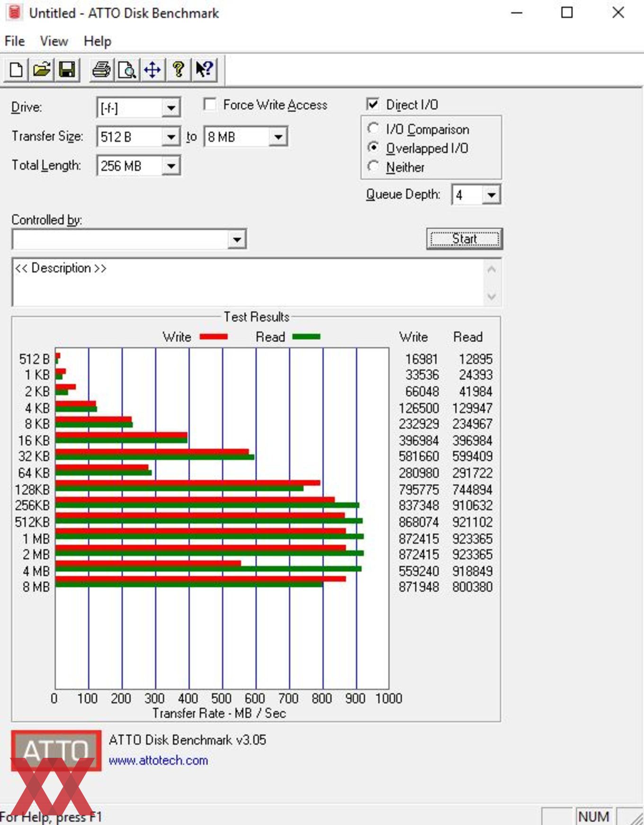Click the read value 800380

(472, 587)
